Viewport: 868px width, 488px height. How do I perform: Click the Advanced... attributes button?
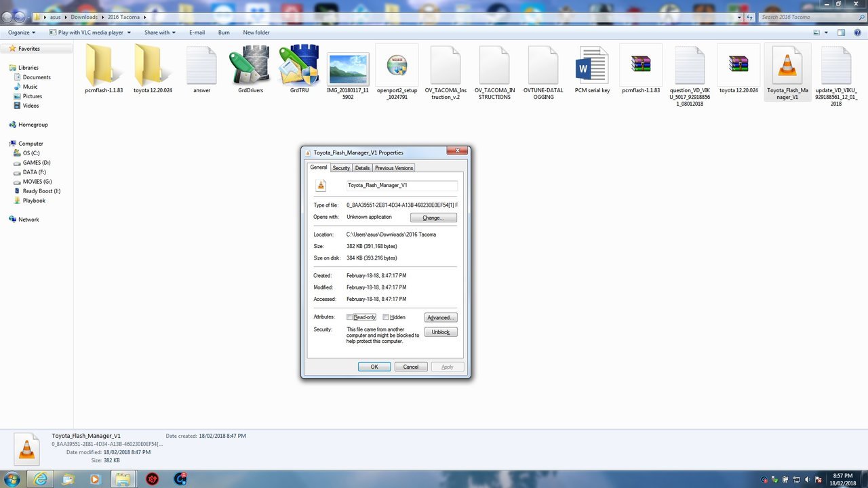tap(441, 317)
